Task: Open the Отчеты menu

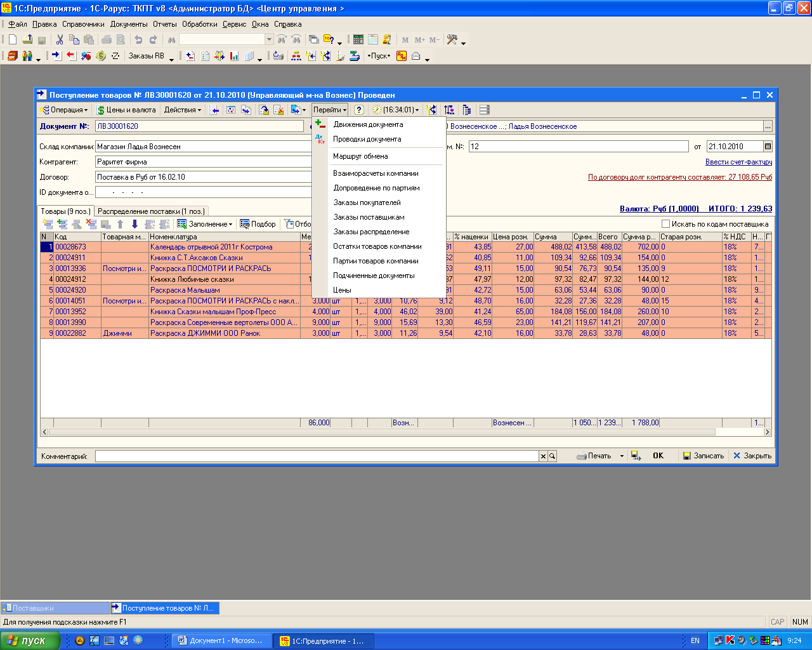Action: pos(165,24)
